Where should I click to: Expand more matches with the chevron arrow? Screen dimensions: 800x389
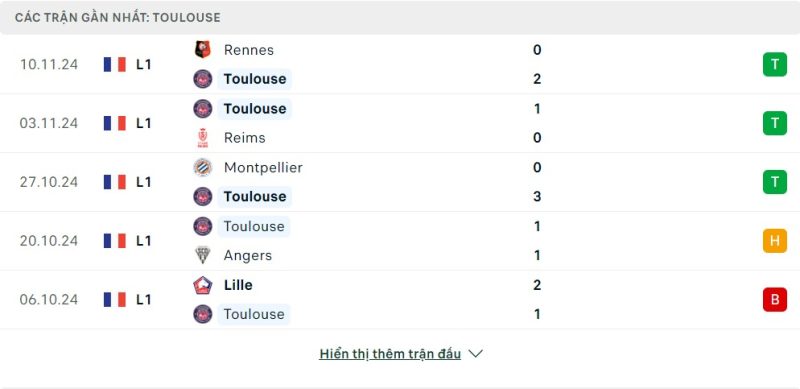[x=475, y=354]
